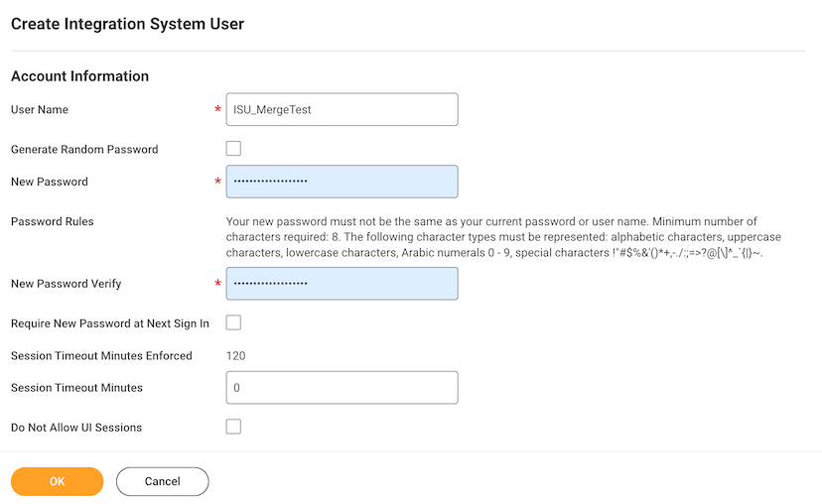Click the Session Timeout Minutes Enforced label
The image size is (822, 504).
pyautogui.click(x=101, y=355)
